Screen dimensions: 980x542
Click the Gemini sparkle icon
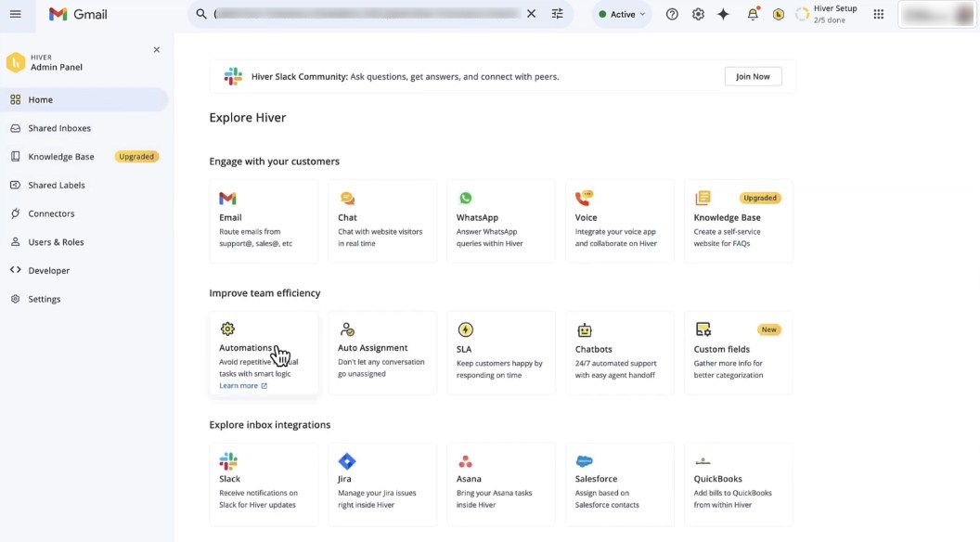724,14
